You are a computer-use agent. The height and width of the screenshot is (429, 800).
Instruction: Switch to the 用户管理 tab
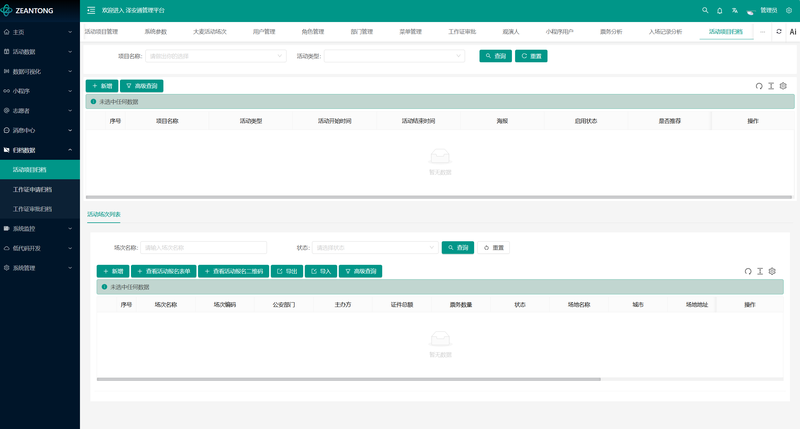coord(264,32)
